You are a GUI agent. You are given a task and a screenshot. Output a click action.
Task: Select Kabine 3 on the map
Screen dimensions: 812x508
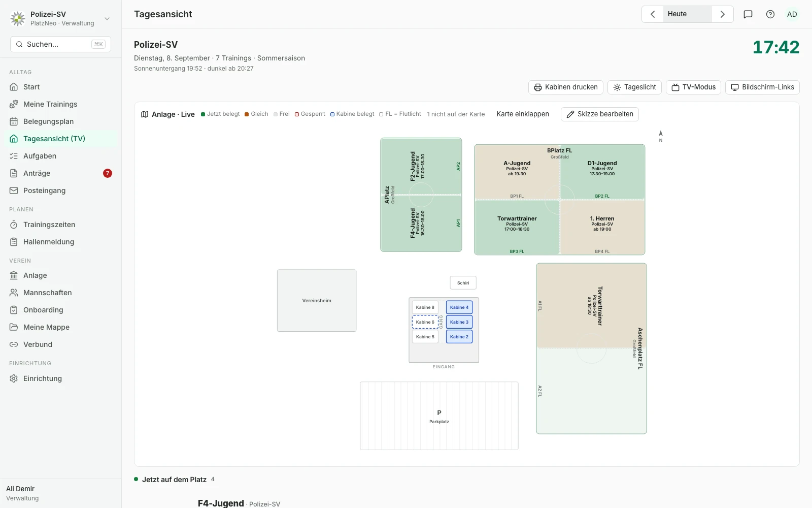click(x=459, y=322)
